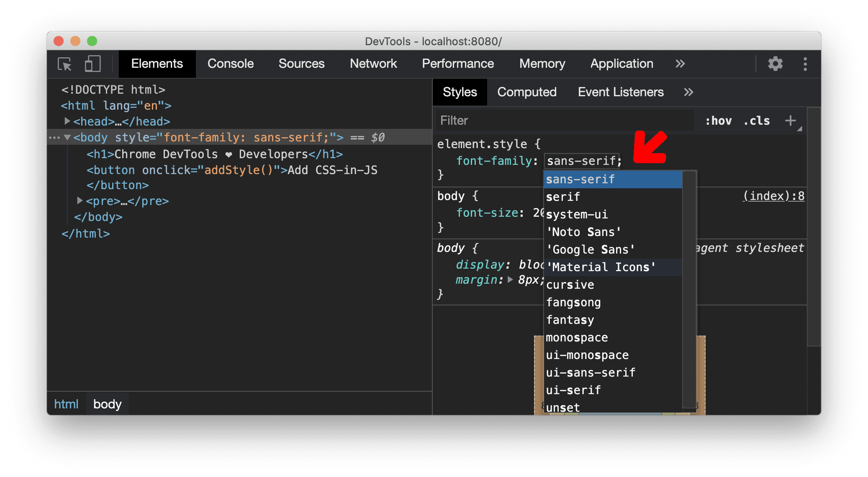This screenshot has height=477, width=868.
Task: Click the inspect element icon
Action: click(x=67, y=64)
